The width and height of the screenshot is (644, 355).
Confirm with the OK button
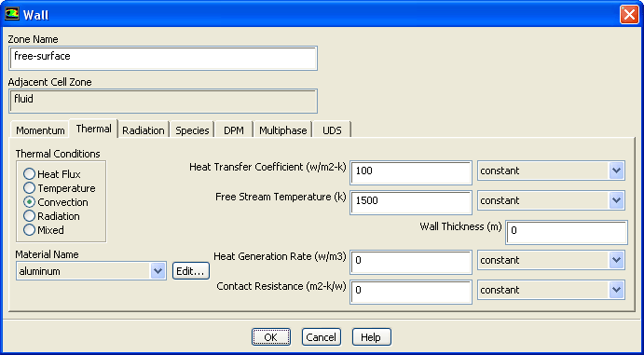coord(271,337)
